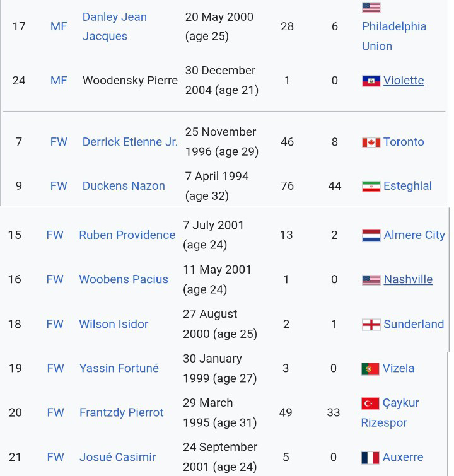Open Frantzdy Pierrot's player page
This screenshot has height=476, width=454.
(121, 412)
